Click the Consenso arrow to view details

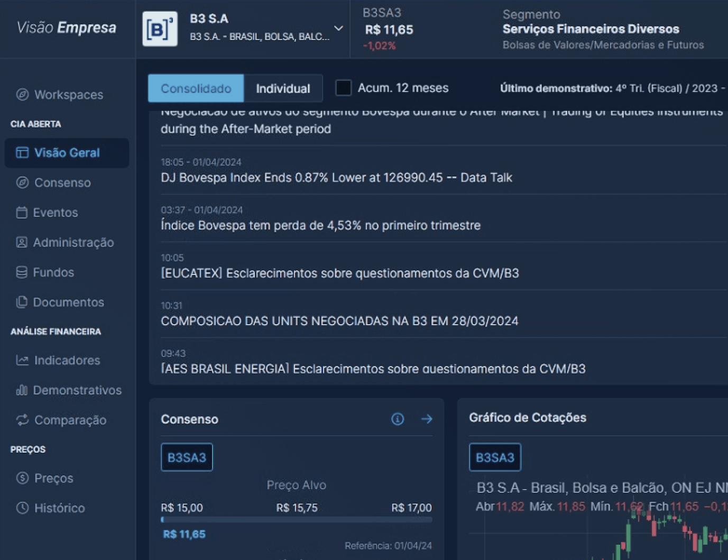[x=427, y=419]
